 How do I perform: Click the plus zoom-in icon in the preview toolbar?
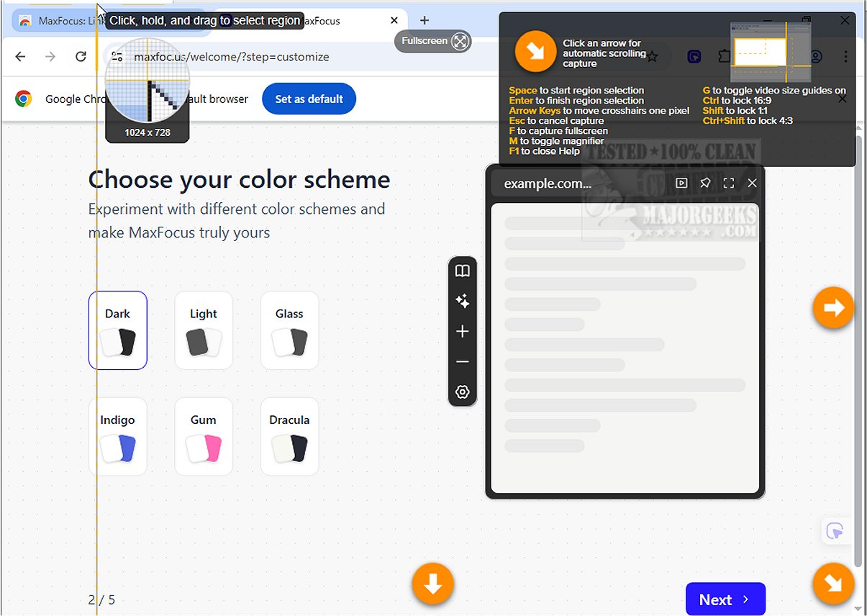click(x=463, y=332)
